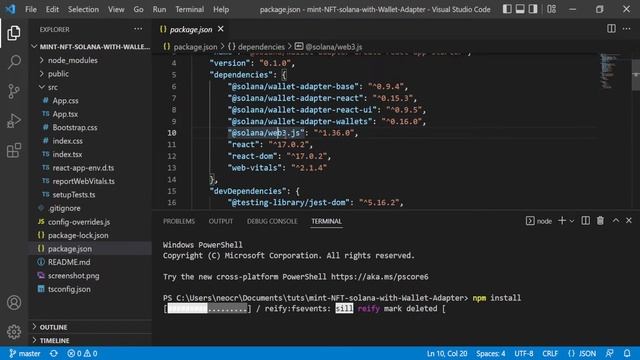This screenshot has height=360, width=640.
Task: Open the Terminal menu
Action: tap(189, 9)
